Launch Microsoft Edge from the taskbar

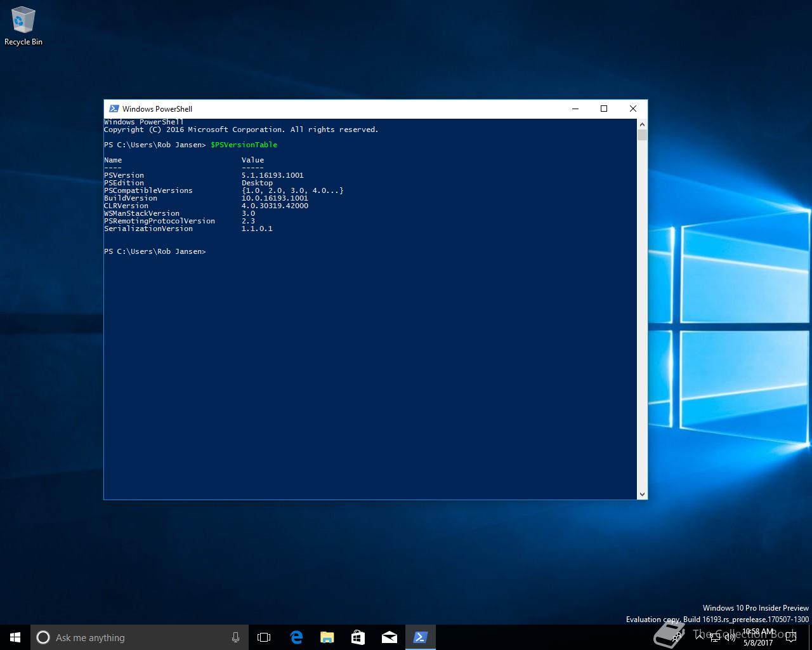pyautogui.click(x=296, y=637)
